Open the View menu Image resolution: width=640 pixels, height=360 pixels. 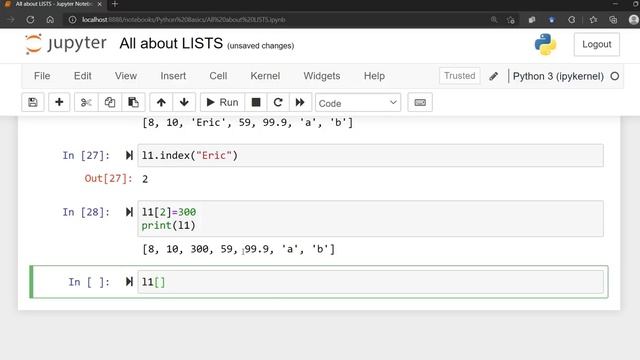[126, 76]
